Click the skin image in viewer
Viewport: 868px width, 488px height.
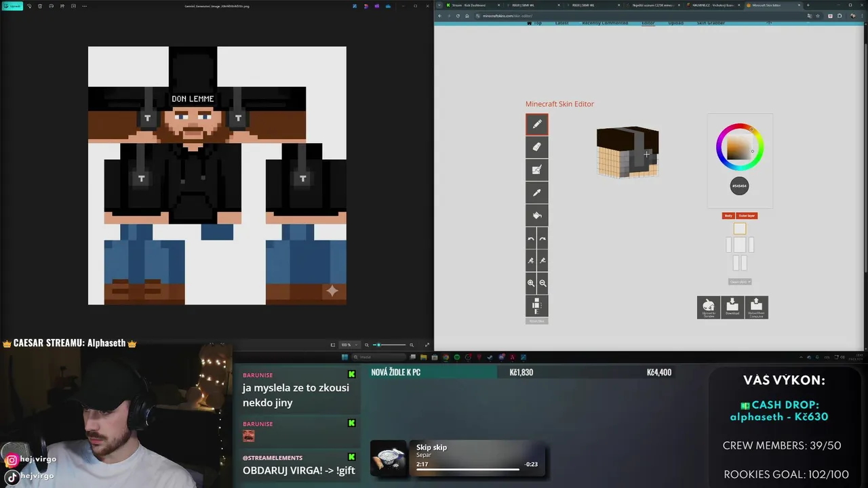coord(217,176)
